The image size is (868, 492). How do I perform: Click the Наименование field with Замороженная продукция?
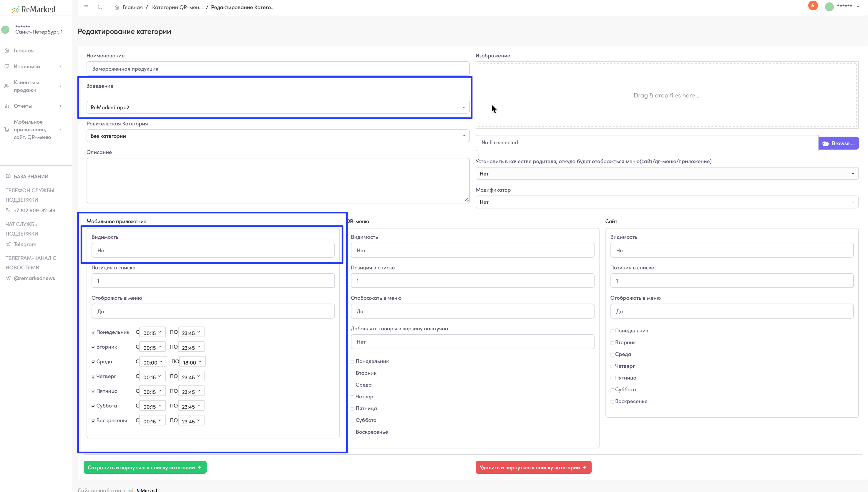click(x=278, y=69)
